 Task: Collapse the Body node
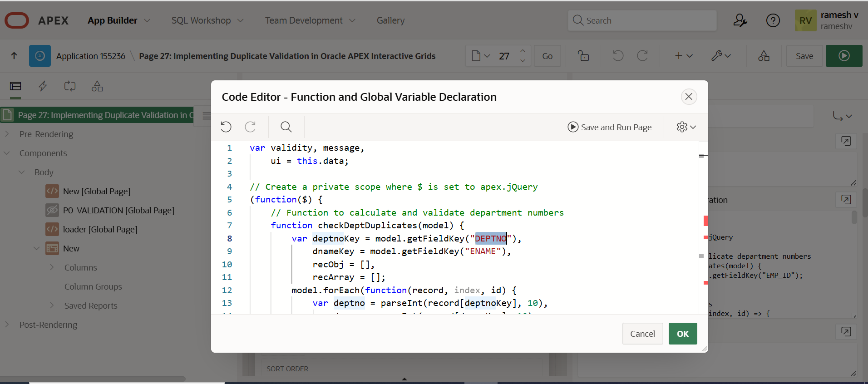(x=21, y=172)
